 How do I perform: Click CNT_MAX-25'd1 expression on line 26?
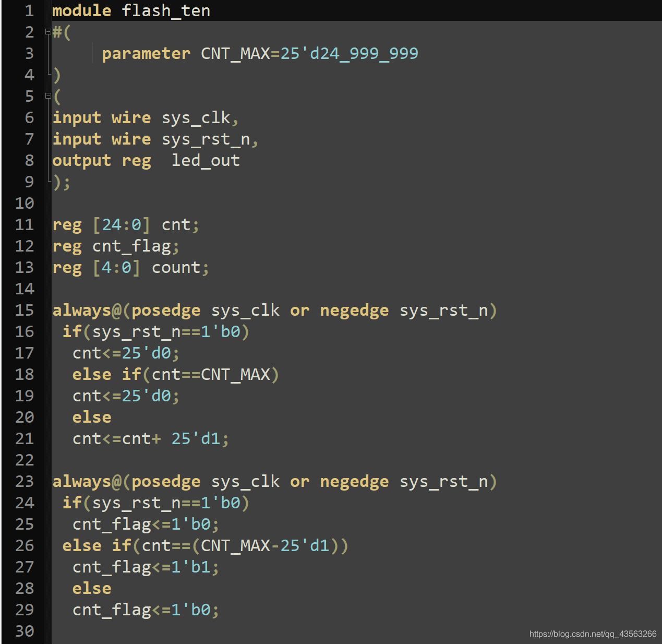(266, 546)
